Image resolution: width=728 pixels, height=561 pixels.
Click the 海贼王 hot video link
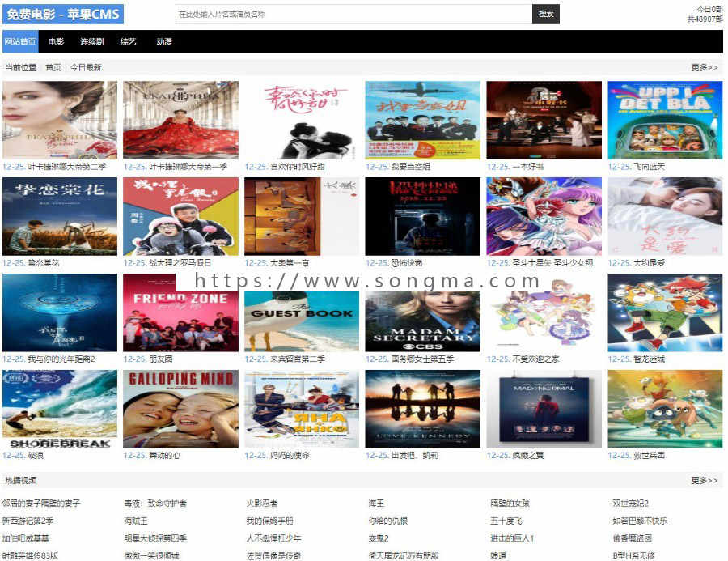(136, 521)
